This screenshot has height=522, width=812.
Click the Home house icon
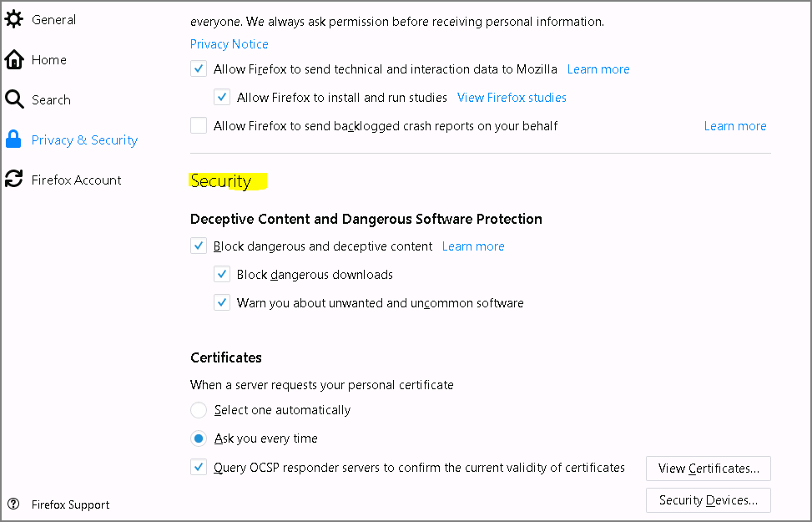[14, 59]
